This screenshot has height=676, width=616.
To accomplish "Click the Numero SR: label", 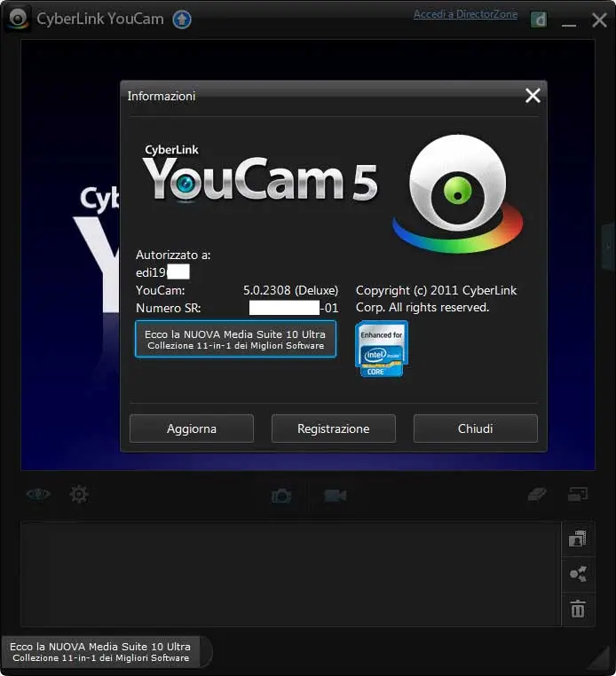I will click(169, 308).
